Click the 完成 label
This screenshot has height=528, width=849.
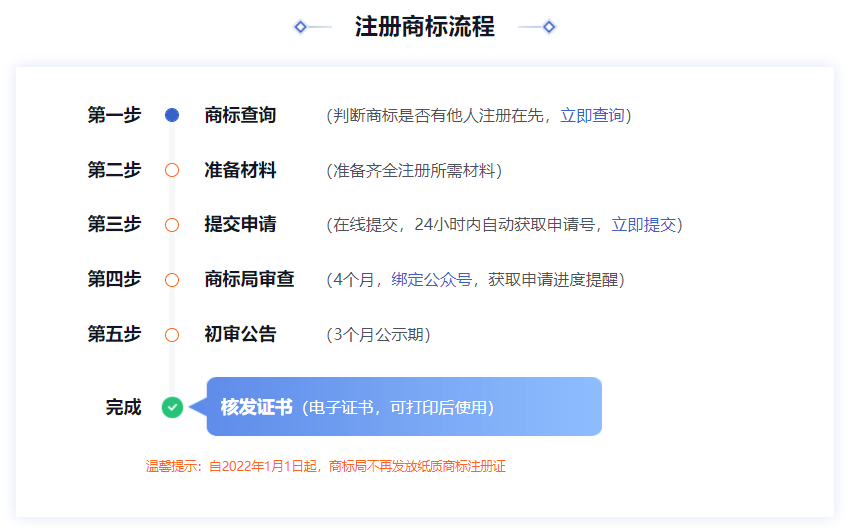[x=124, y=407]
